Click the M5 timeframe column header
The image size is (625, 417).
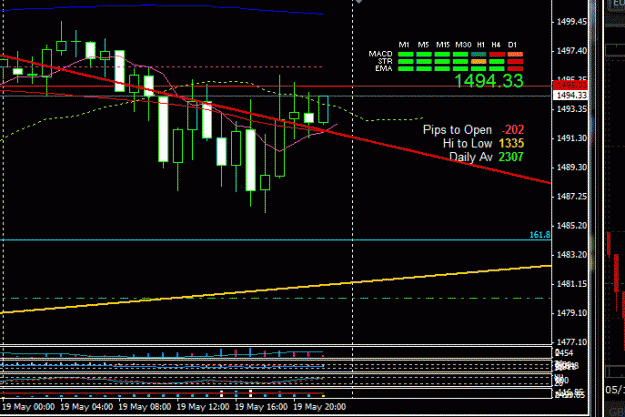click(423, 45)
